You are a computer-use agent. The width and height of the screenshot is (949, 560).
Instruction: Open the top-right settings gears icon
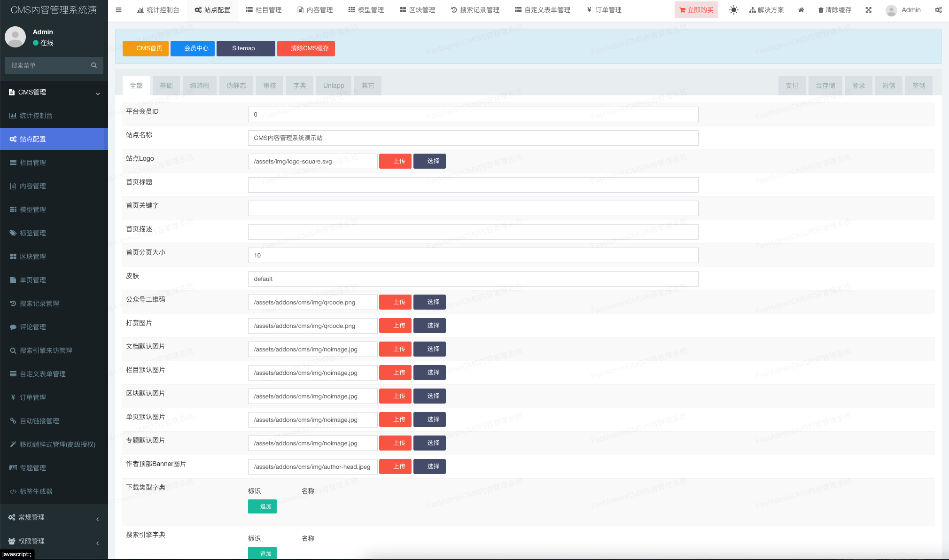tap(938, 10)
